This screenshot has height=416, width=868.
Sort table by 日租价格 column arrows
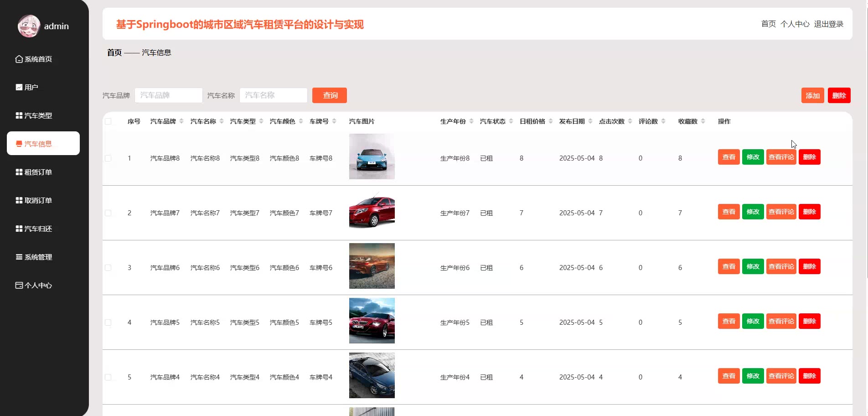pyautogui.click(x=551, y=121)
